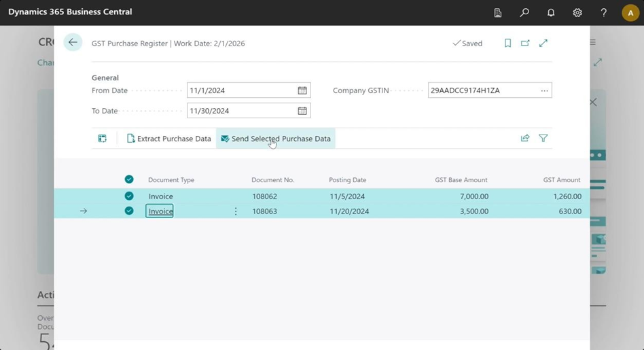Click the help question mark icon
644x350 pixels.
[x=603, y=12]
